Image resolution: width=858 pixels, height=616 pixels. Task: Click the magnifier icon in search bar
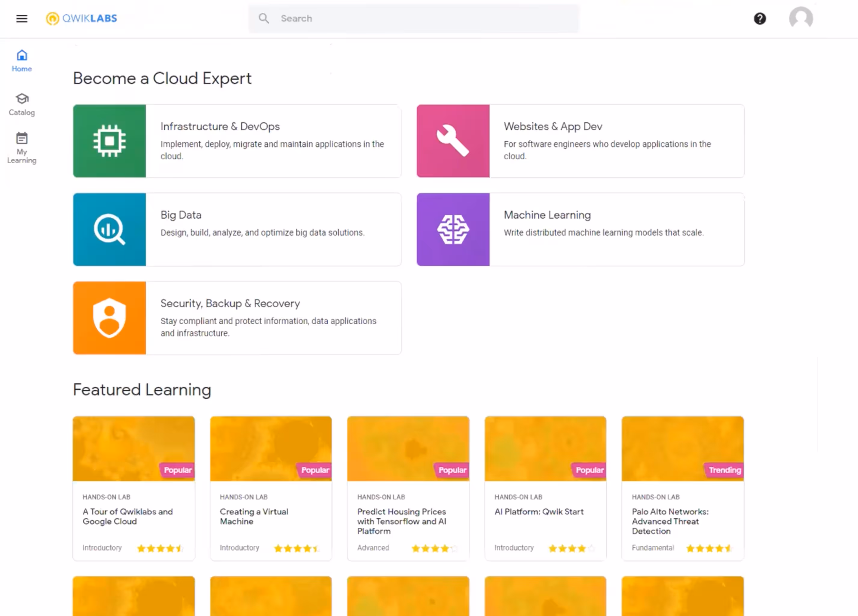264,18
